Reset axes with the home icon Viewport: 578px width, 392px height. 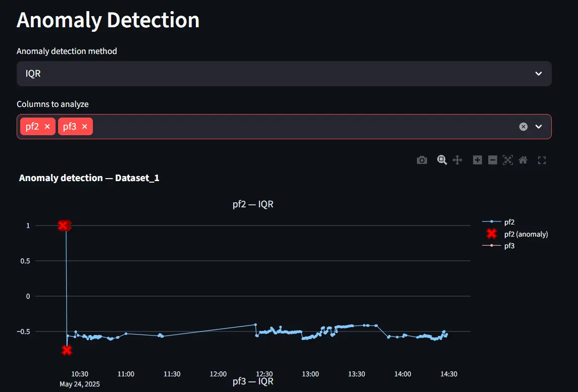(523, 160)
